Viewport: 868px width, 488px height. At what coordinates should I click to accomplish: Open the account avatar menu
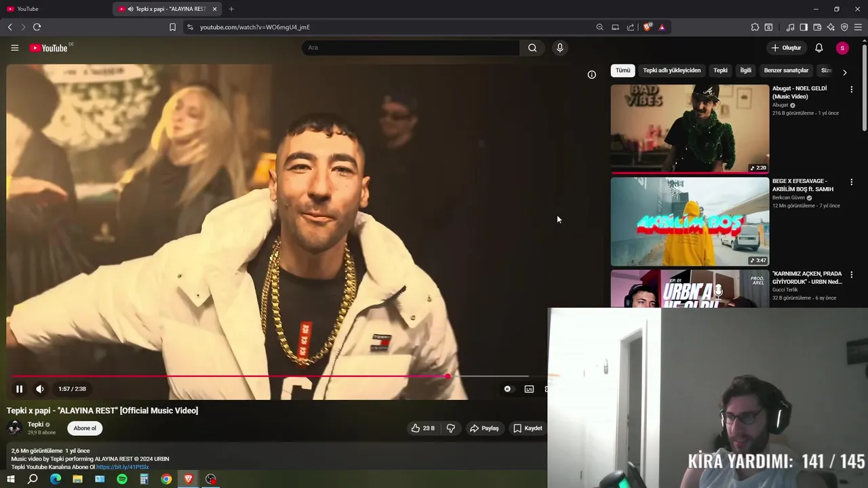pyautogui.click(x=842, y=47)
